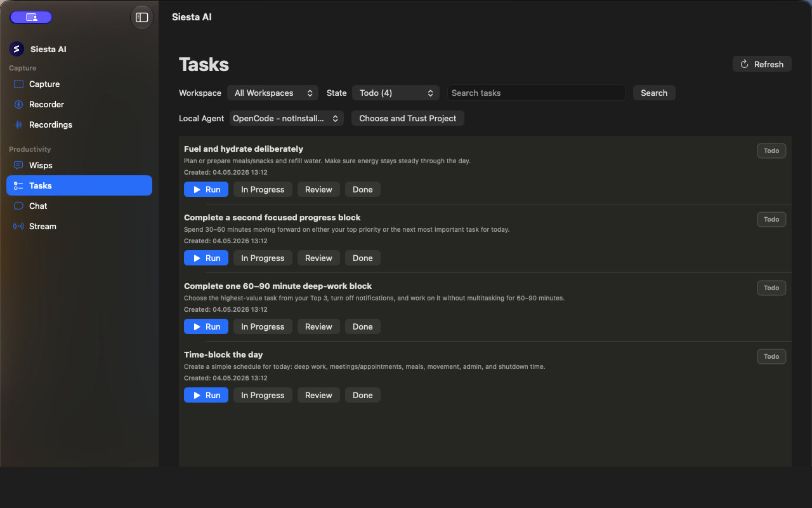This screenshot has width=812, height=508.
Task: Open Chat in the sidebar
Action: 79,206
